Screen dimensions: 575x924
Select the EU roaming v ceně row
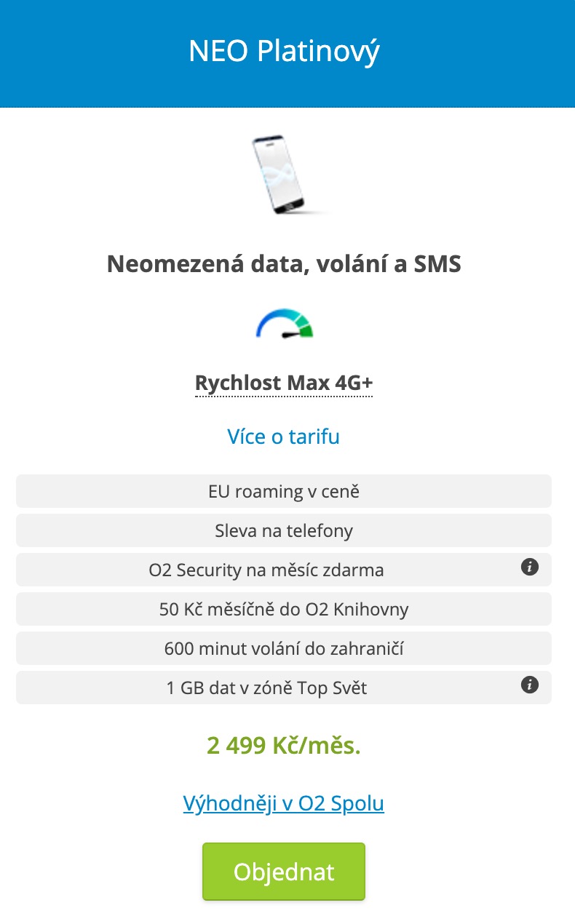tap(283, 492)
